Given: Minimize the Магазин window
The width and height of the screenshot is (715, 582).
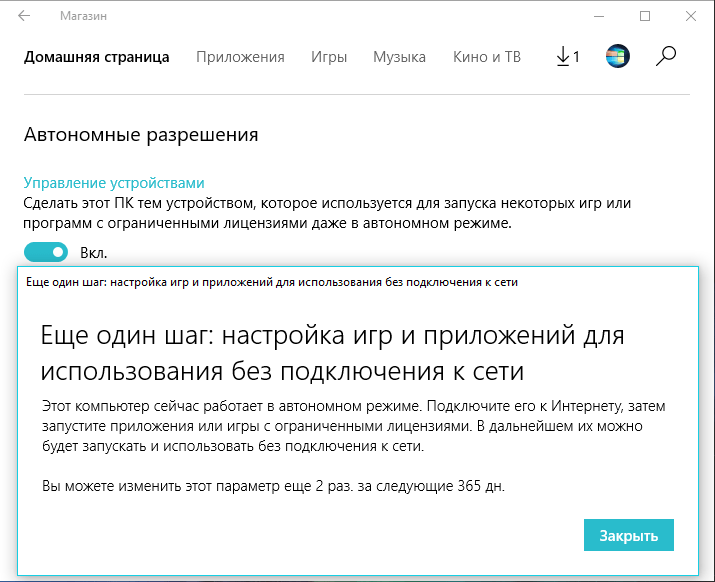Looking at the screenshot, I should click(x=599, y=16).
